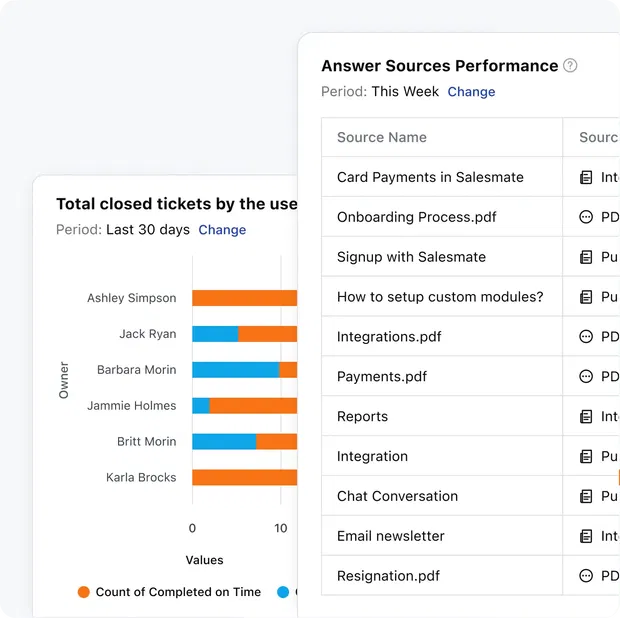Click help icon beside Answer Sources Performance
Viewport: 620px width, 618px height.
[x=570, y=66]
